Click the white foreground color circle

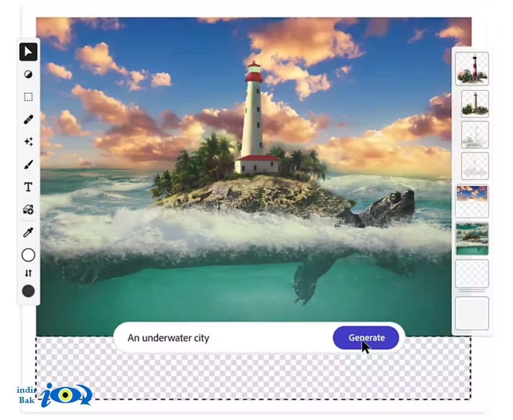(28, 255)
